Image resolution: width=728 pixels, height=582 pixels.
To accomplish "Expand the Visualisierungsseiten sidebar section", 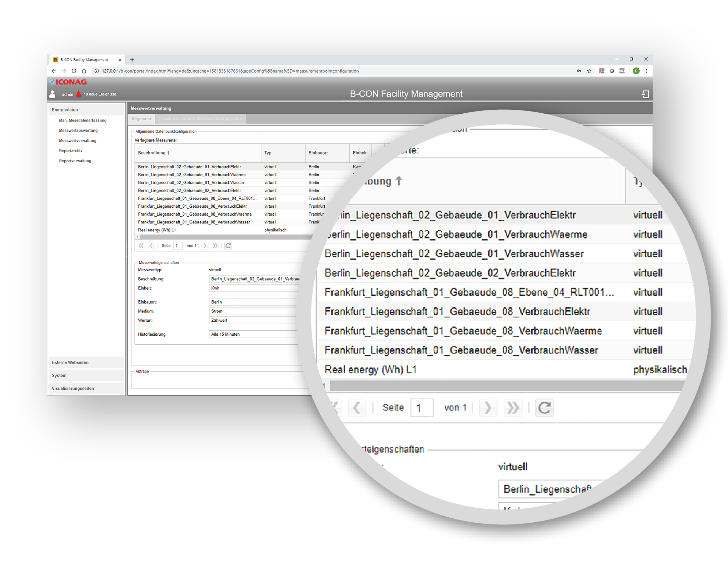I will coord(73,388).
